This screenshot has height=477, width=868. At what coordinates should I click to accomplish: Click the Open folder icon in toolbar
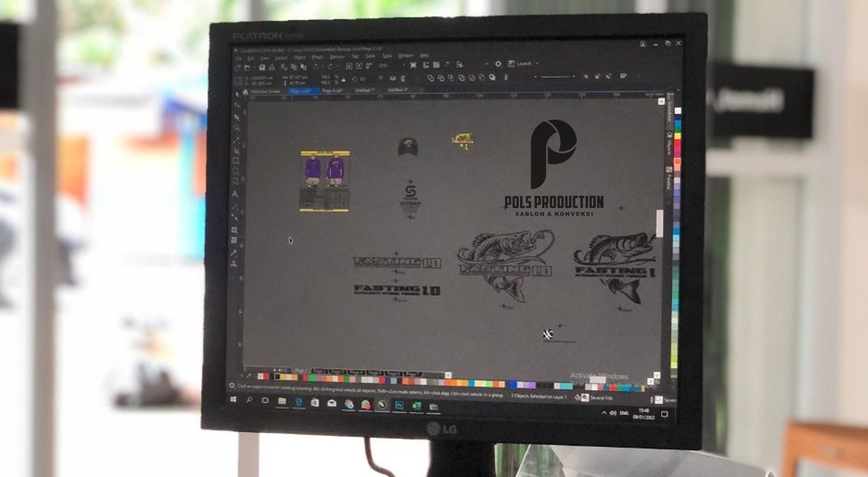point(247,67)
